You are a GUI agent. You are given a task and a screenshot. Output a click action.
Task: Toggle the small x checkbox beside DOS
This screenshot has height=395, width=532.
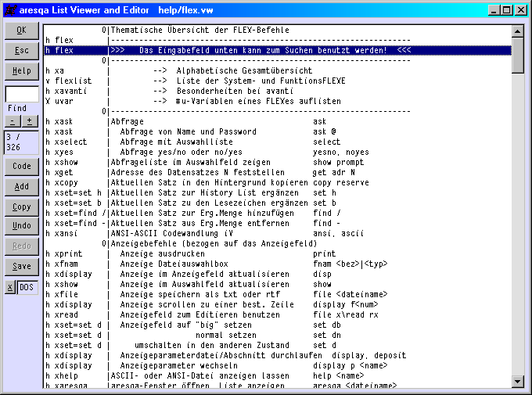coord(10,287)
